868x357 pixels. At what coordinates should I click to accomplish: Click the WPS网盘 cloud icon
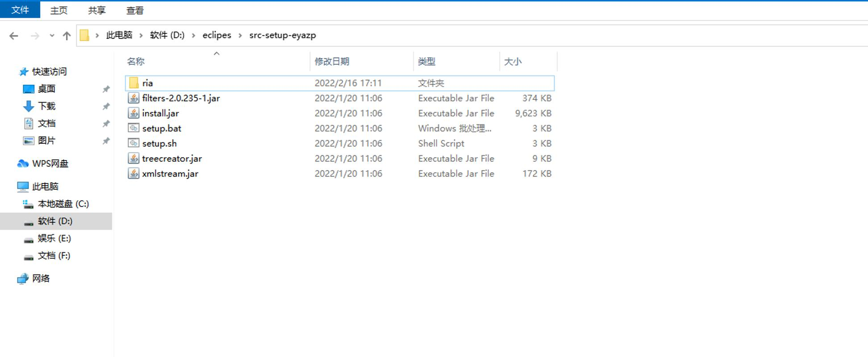[23, 164]
